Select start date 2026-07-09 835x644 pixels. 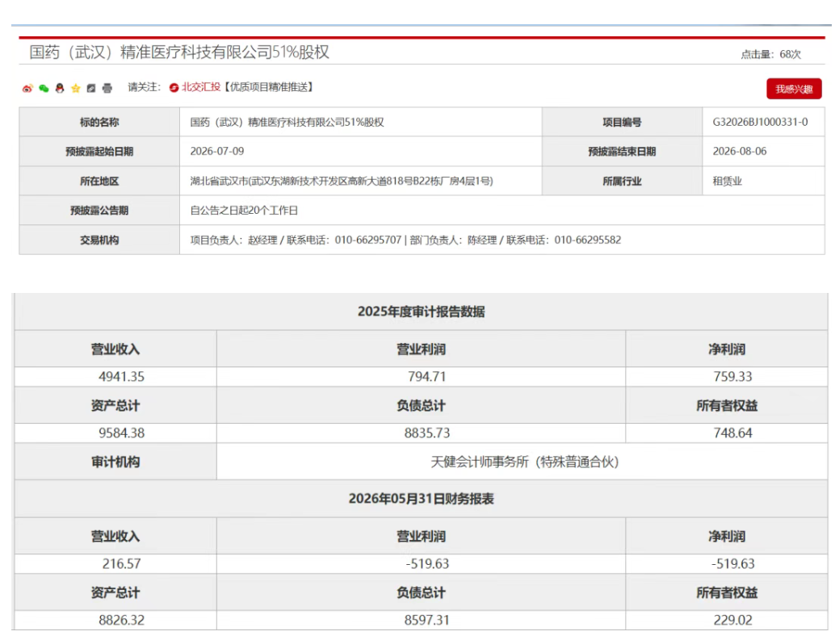coord(217,151)
